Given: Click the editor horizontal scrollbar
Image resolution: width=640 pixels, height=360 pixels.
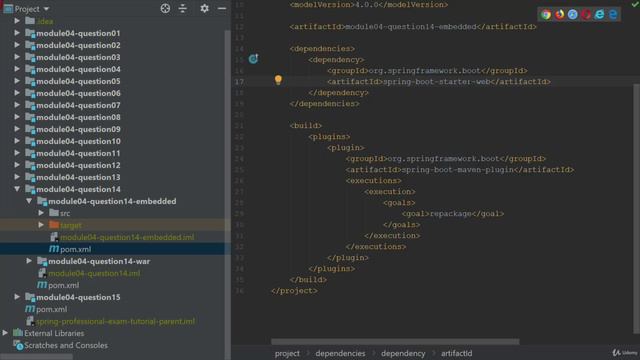Looking at the screenshot, I should click(x=395, y=342).
